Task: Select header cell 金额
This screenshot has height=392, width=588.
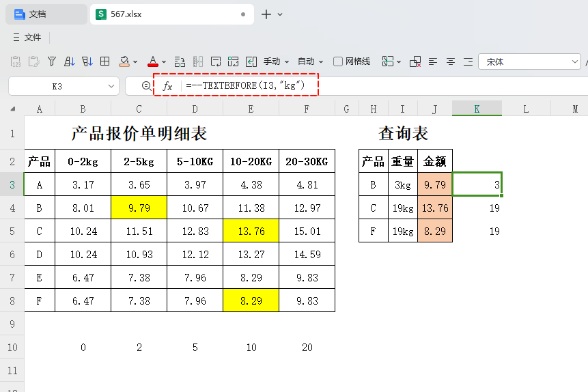Action: [x=435, y=161]
